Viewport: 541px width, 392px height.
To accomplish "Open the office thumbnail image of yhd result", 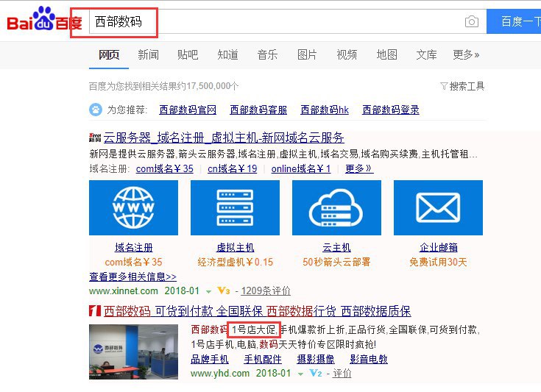I will coord(133,352).
